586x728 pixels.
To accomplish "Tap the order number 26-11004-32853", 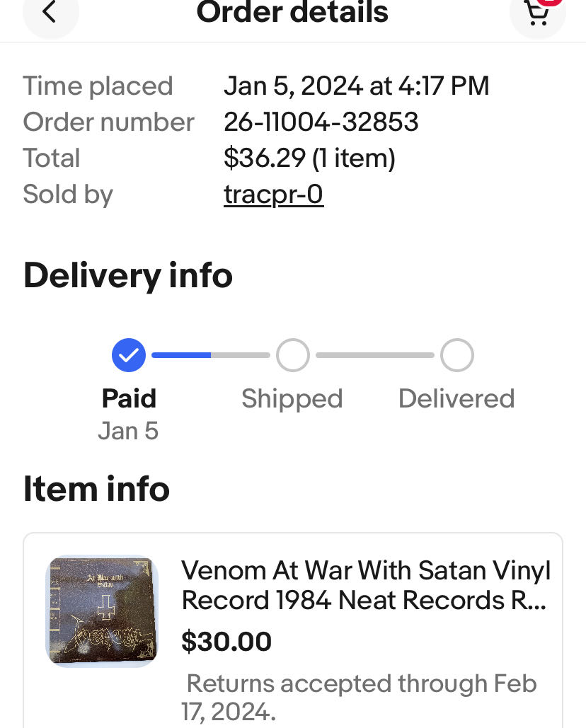I will coord(321,122).
